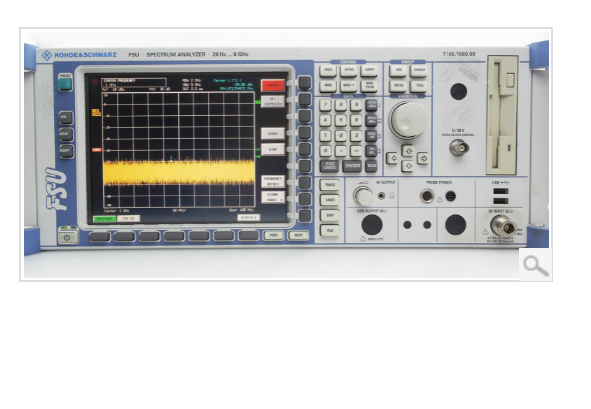
Task: Click the RF INPUT N connector
Action: tap(504, 226)
